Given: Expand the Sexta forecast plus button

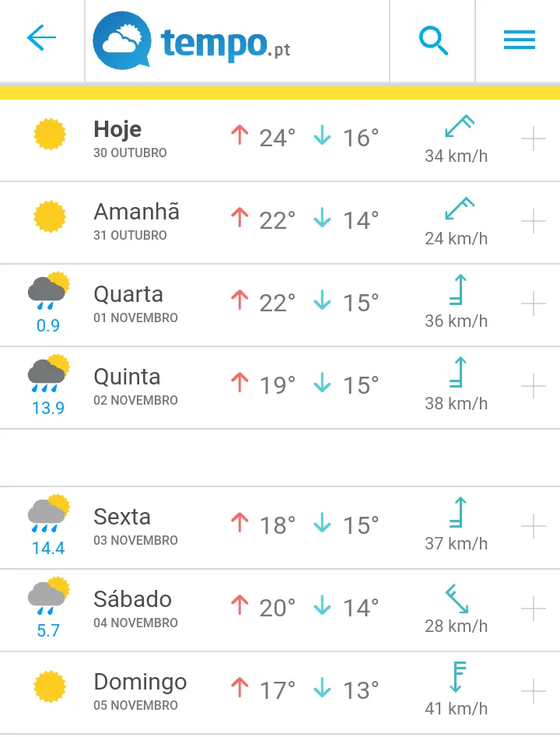Looking at the screenshot, I should point(534,526).
